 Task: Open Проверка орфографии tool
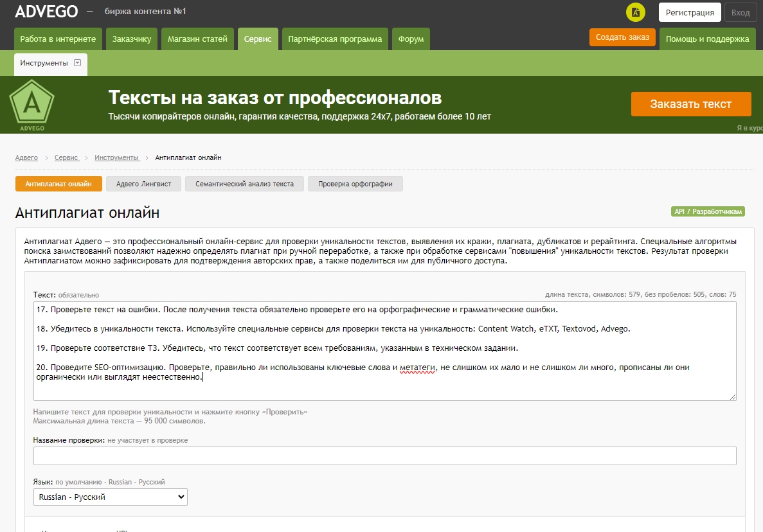(355, 184)
